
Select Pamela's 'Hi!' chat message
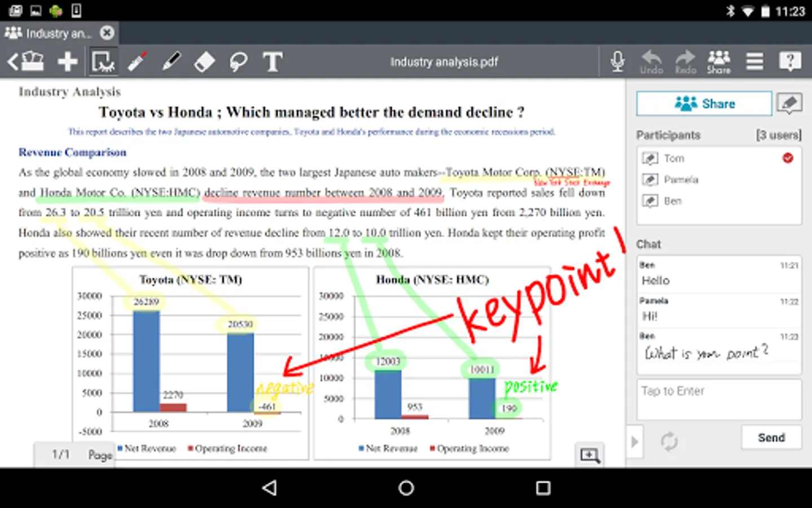point(719,310)
